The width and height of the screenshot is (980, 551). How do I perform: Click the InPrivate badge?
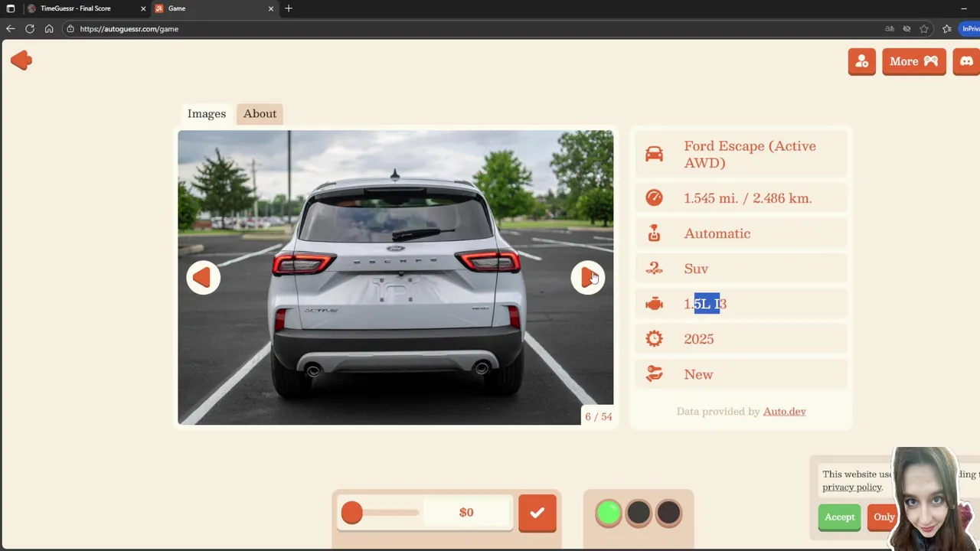970,29
